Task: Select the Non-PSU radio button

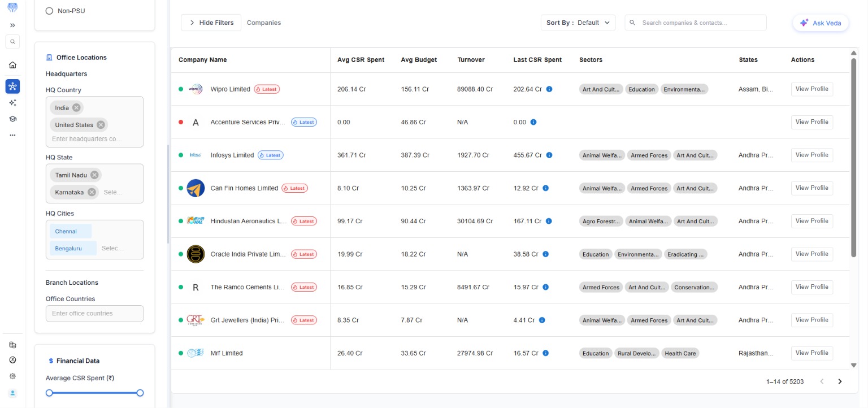Action: point(49,11)
